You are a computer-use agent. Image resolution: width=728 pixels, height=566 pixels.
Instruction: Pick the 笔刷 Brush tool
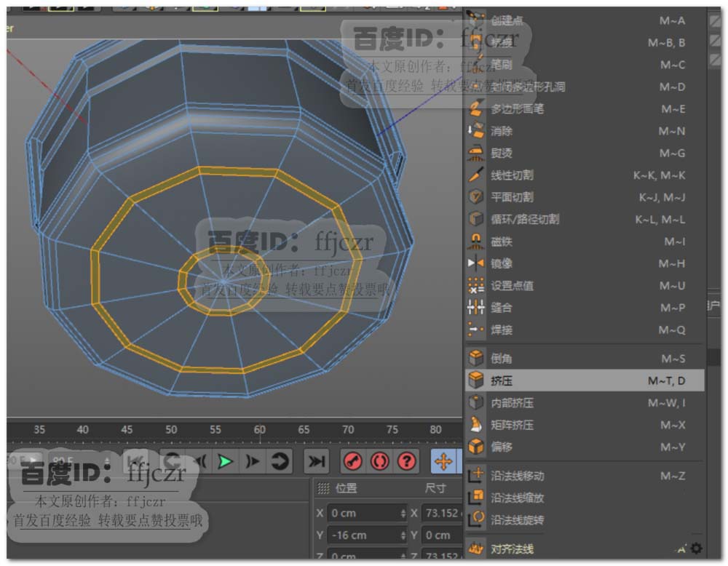click(585, 65)
